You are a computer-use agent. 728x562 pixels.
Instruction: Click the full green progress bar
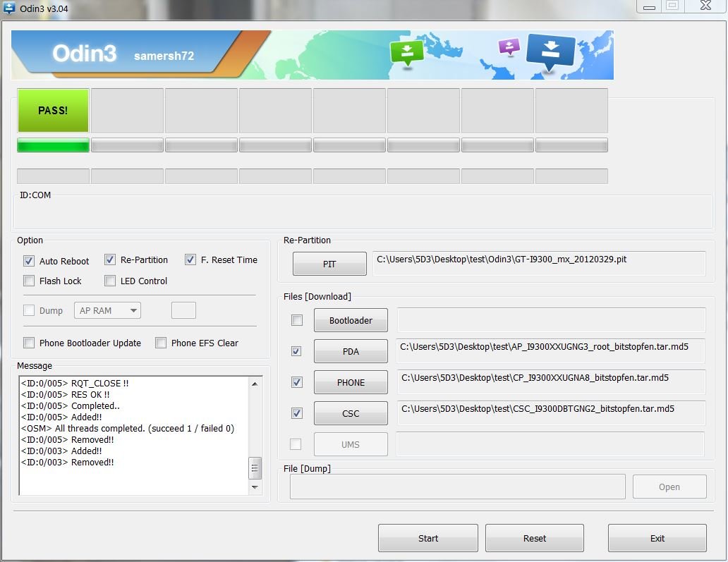[x=53, y=145]
